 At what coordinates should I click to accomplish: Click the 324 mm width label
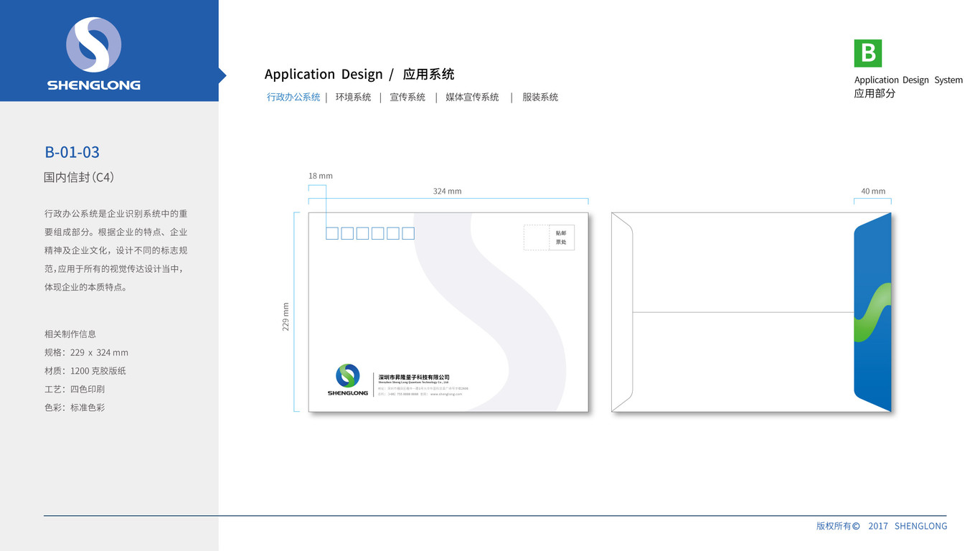448,191
